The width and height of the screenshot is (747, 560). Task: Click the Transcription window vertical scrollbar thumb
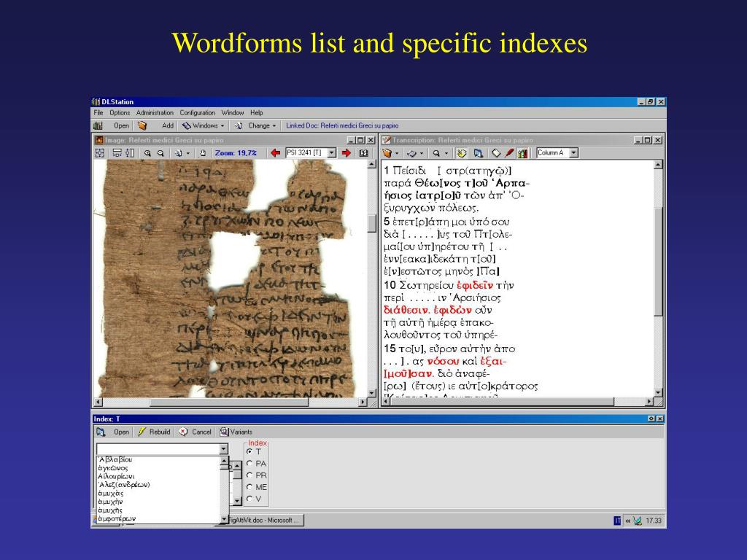click(x=658, y=261)
